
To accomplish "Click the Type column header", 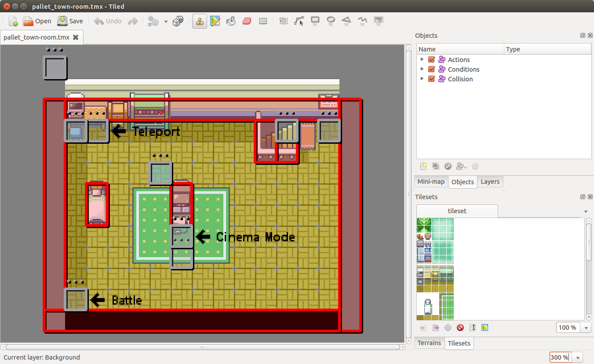I will tap(547, 49).
